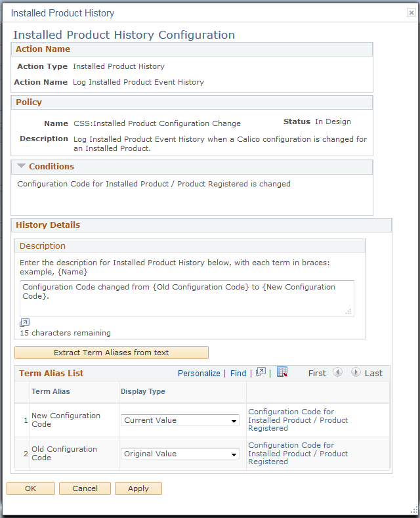Click Extract Term Aliases from text button
The width and height of the screenshot is (420, 518).
pyautogui.click(x=112, y=353)
